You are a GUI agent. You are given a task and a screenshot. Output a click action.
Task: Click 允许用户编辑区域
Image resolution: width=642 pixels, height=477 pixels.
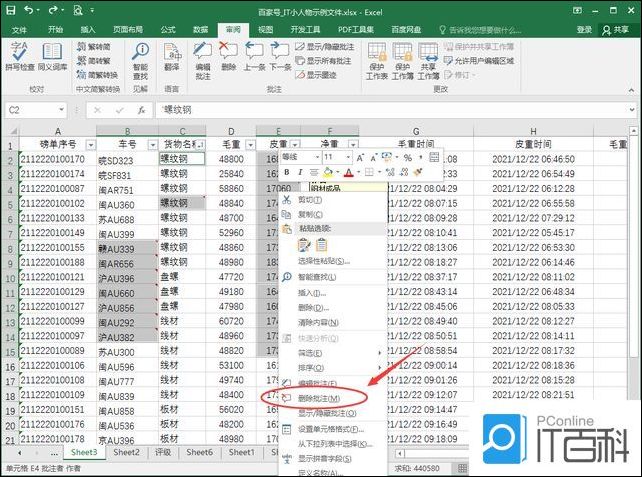(479, 61)
